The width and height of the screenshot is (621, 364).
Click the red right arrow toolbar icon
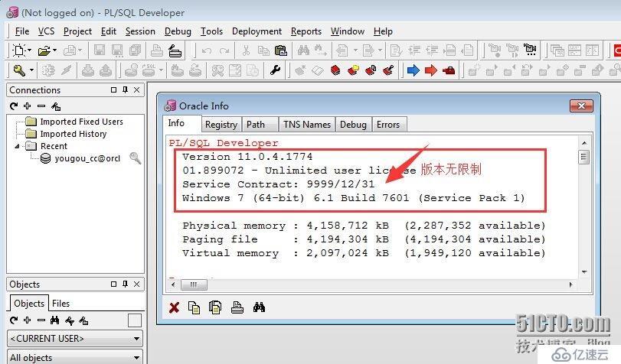[431, 70]
